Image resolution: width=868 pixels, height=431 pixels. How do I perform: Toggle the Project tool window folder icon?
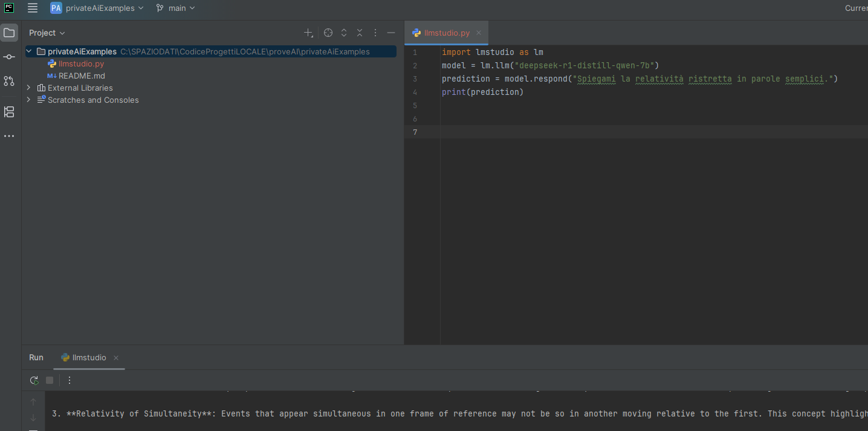(x=9, y=33)
